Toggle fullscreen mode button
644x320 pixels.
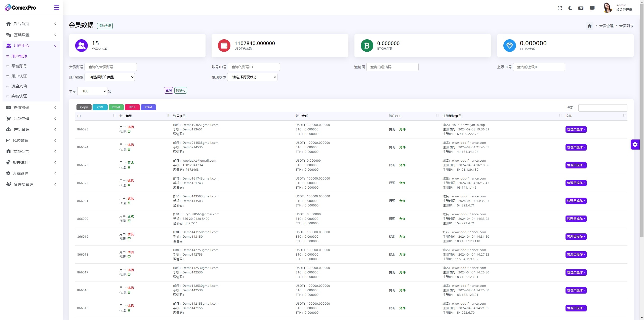pos(560,7)
